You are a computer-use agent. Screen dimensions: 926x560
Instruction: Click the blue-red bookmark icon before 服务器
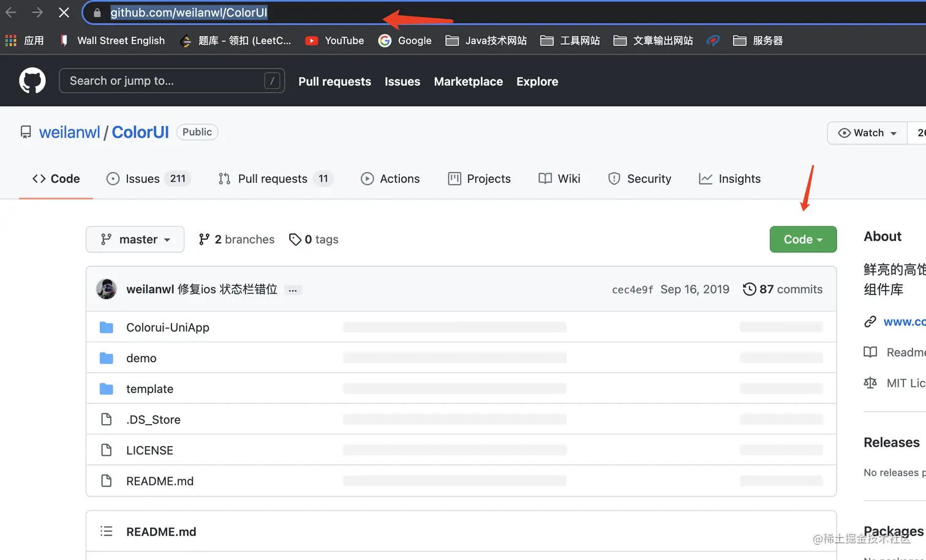(713, 40)
